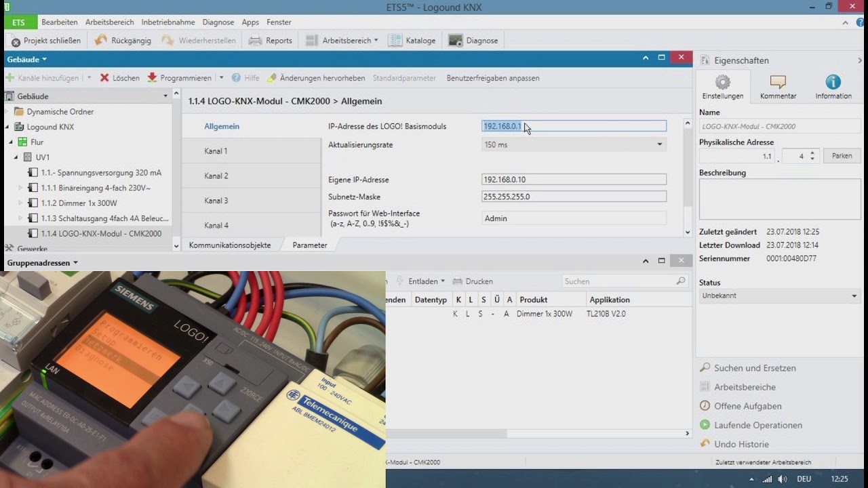Image resolution: width=868 pixels, height=488 pixels.
Task: Select 1.1.1 Binäreingang 4-fach device
Action: point(89,188)
